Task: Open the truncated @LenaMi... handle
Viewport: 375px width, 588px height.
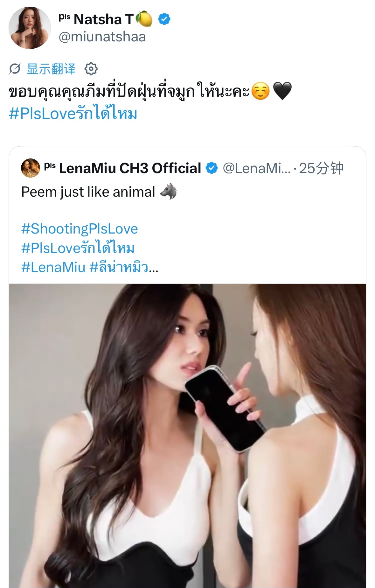Action: [256, 168]
